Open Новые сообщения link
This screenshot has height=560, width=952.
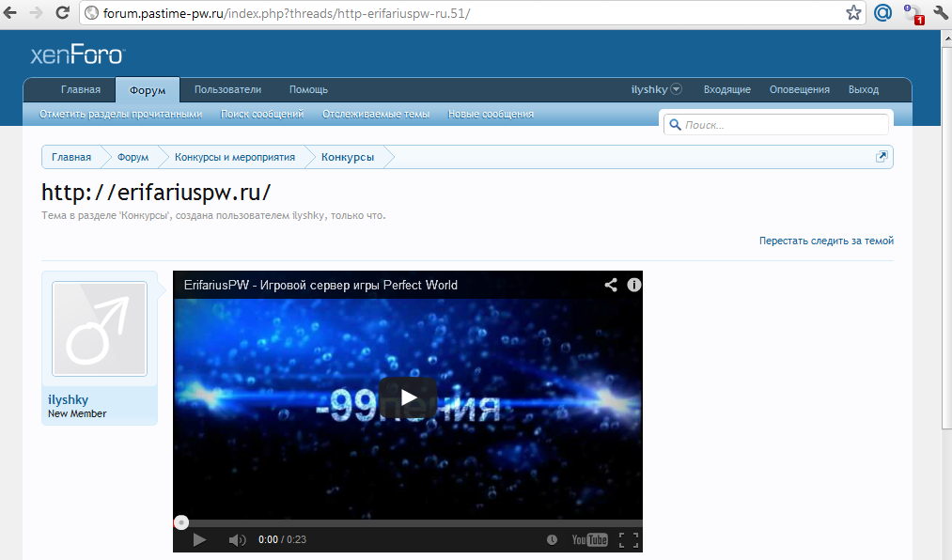click(491, 114)
